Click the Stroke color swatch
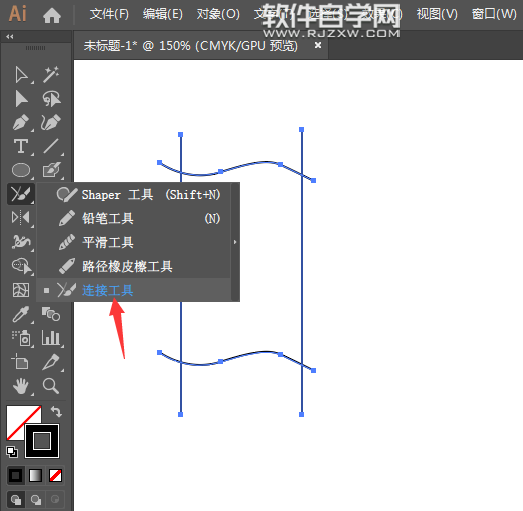 42,441
